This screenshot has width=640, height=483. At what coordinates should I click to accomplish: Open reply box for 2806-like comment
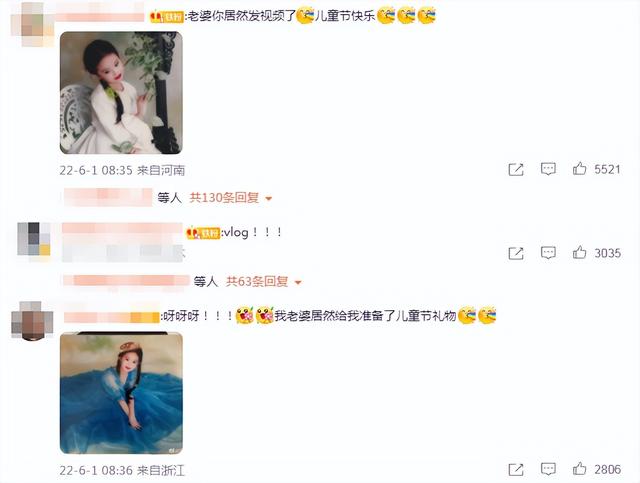click(548, 469)
